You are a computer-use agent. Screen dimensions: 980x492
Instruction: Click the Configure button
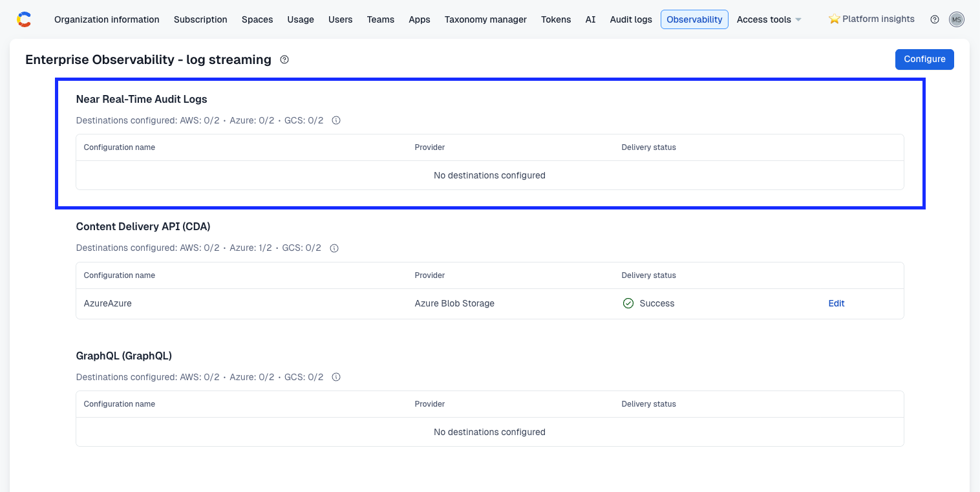[924, 59]
